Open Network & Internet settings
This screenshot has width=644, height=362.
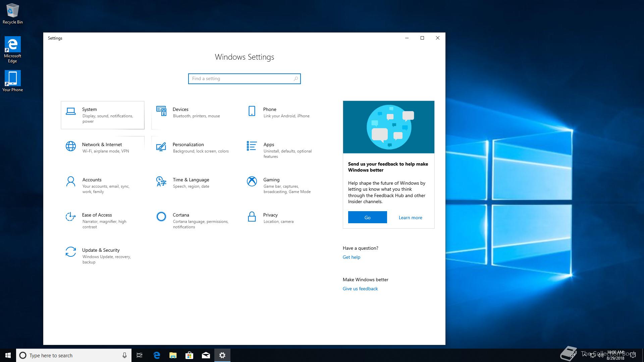coord(103,150)
